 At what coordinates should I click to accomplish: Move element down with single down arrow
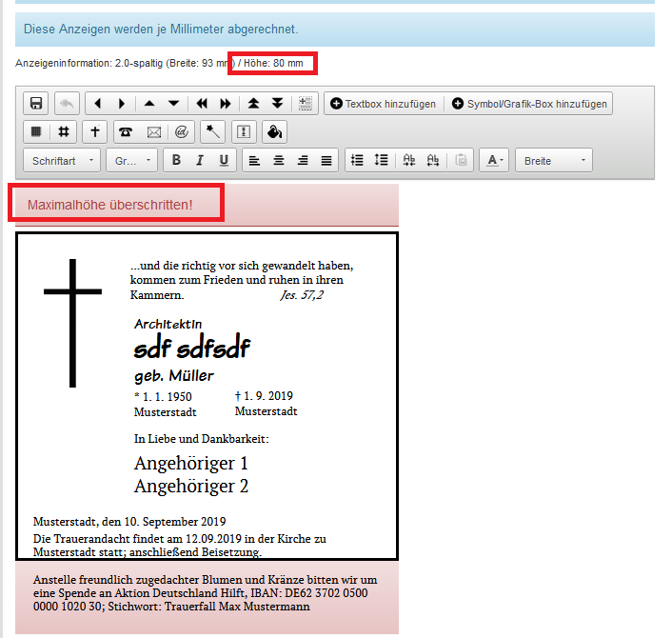coord(173,104)
